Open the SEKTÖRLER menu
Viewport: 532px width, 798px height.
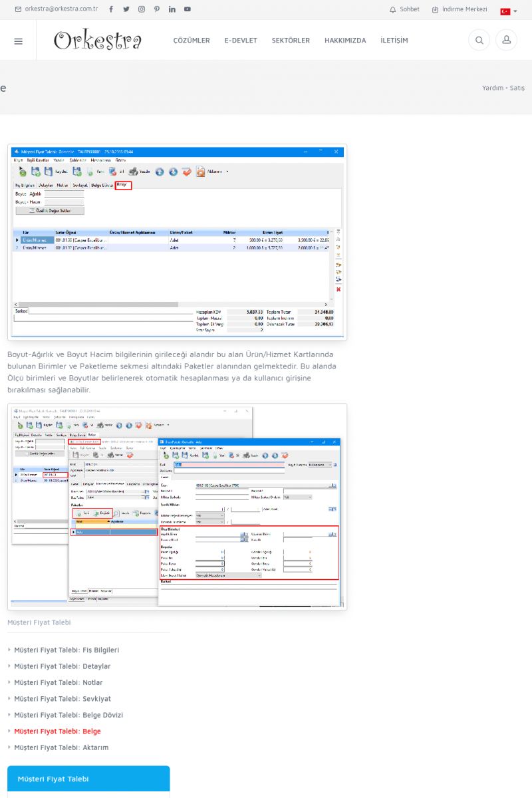(291, 41)
